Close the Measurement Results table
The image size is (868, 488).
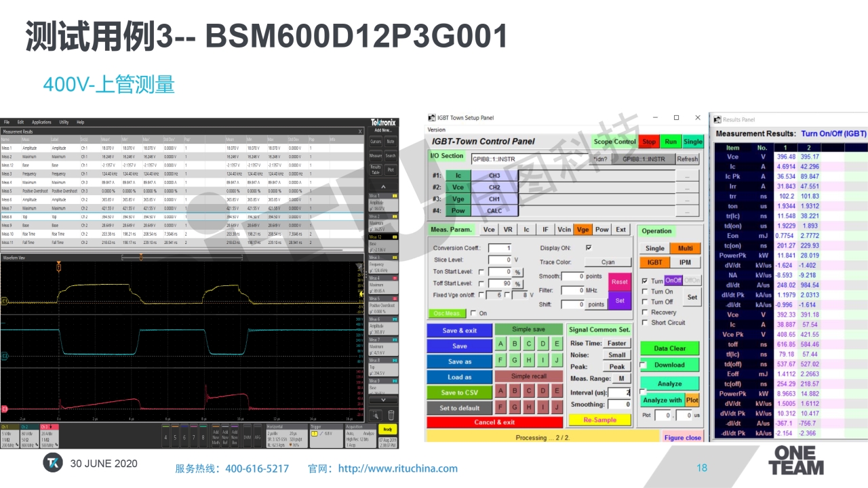point(360,131)
